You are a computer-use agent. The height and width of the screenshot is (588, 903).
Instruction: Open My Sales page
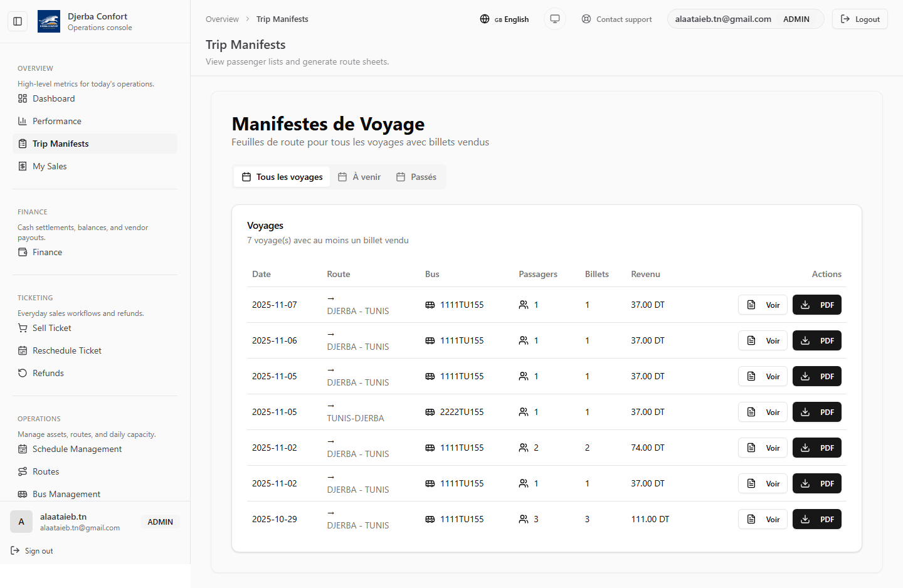[50, 166]
